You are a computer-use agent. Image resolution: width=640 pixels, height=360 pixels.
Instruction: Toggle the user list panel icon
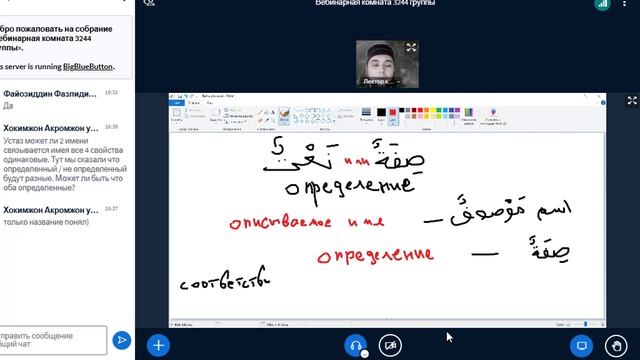pyautogui.click(x=149, y=3)
